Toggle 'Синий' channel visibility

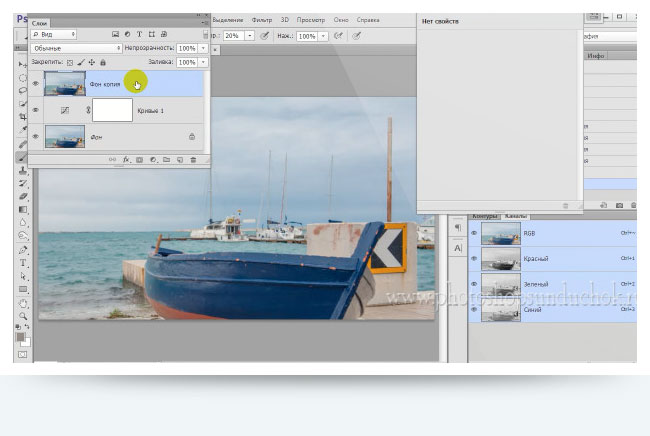click(474, 310)
